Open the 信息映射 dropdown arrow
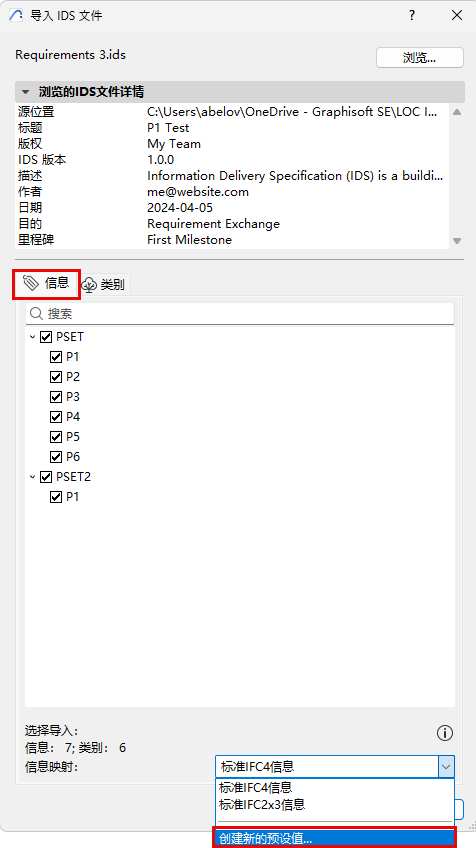 (446, 766)
